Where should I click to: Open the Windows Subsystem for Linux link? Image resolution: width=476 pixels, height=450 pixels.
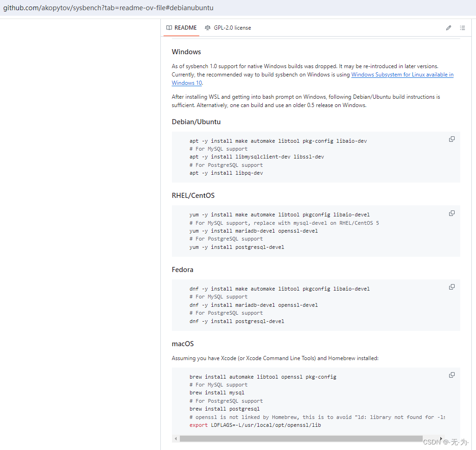401,75
